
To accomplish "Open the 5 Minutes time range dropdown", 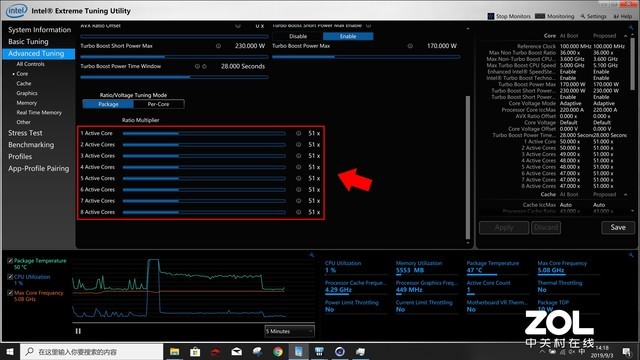I will point(289,331).
